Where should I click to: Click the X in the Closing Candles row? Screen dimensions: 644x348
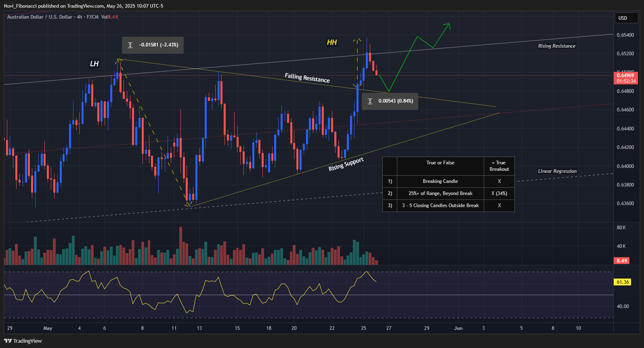click(x=499, y=205)
